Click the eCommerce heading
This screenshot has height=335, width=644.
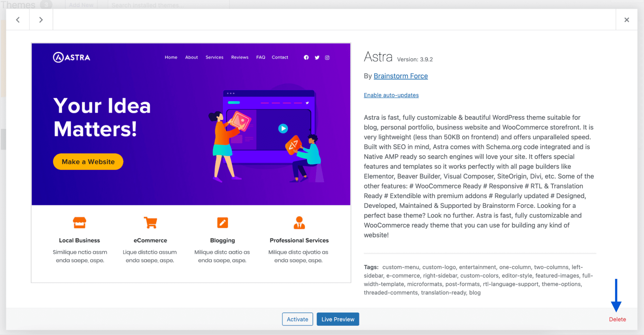point(150,240)
